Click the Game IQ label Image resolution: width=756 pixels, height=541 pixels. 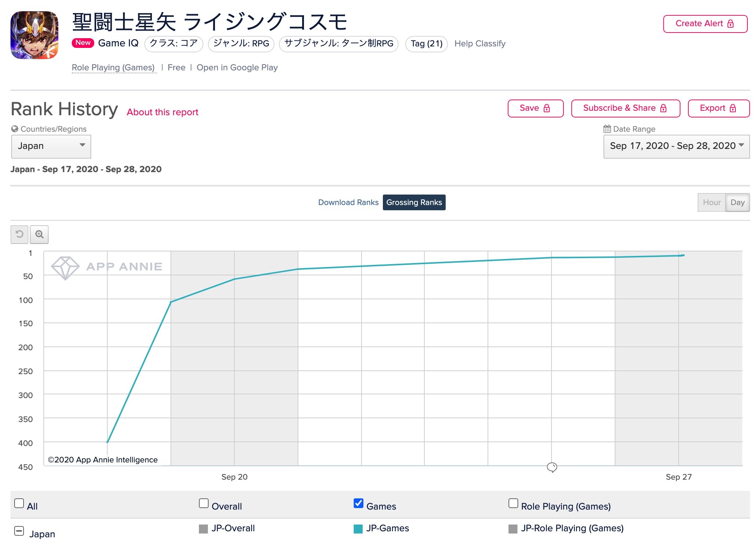click(118, 43)
